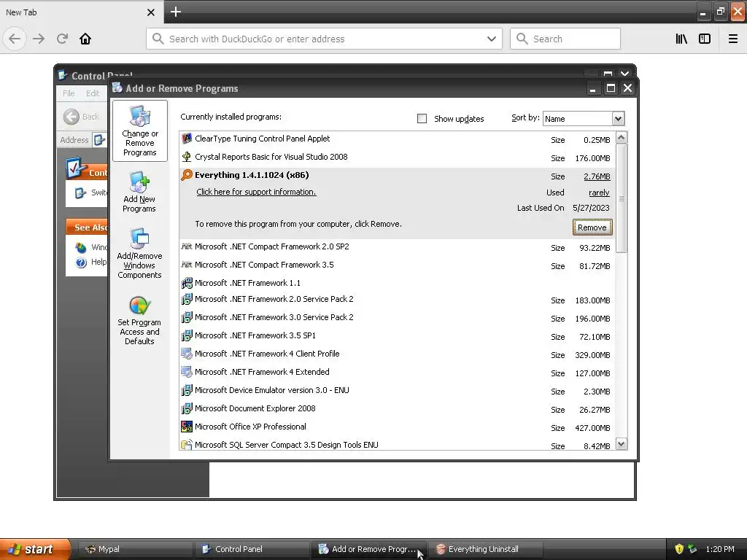The height and width of the screenshot is (560, 747).
Task: Open Set Program Access and Defaults
Action: click(x=139, y=321)
